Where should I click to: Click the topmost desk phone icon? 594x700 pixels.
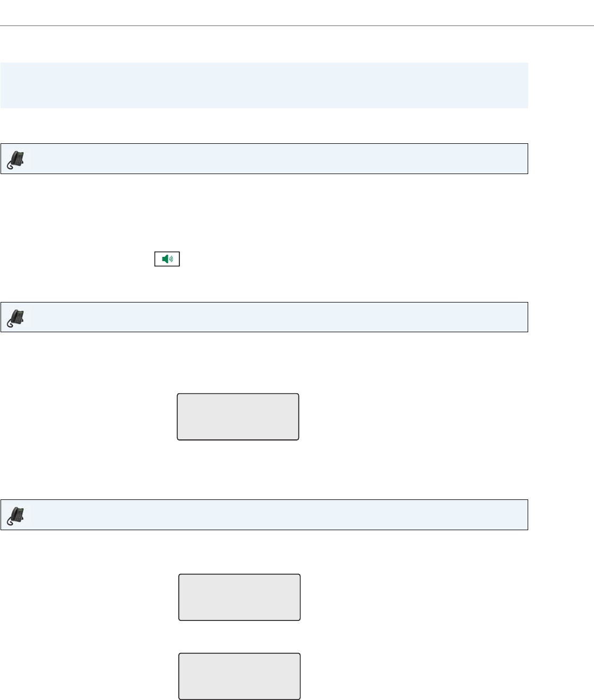coord(16,159)
